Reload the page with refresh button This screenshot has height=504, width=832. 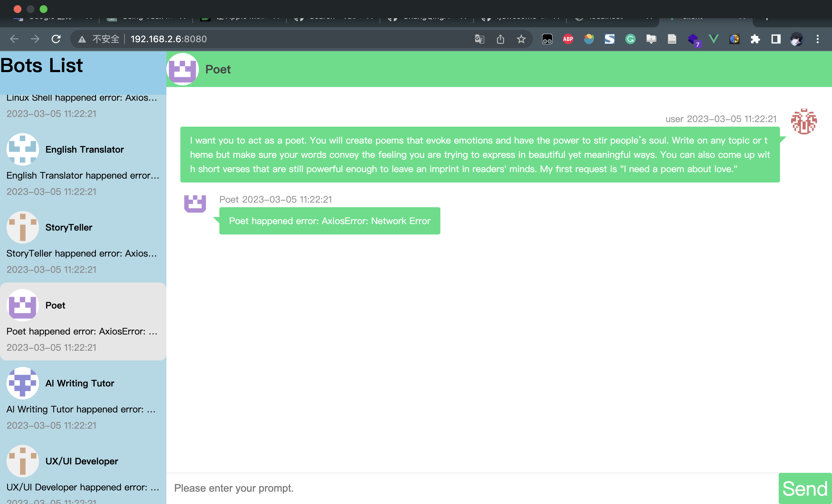56,39
